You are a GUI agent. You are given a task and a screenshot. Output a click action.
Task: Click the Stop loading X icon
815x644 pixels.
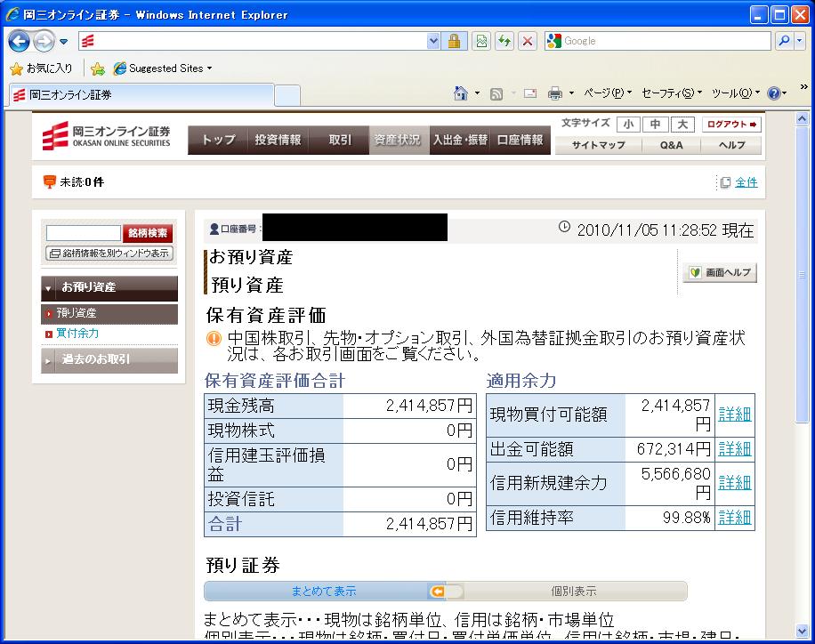point(528,41)
